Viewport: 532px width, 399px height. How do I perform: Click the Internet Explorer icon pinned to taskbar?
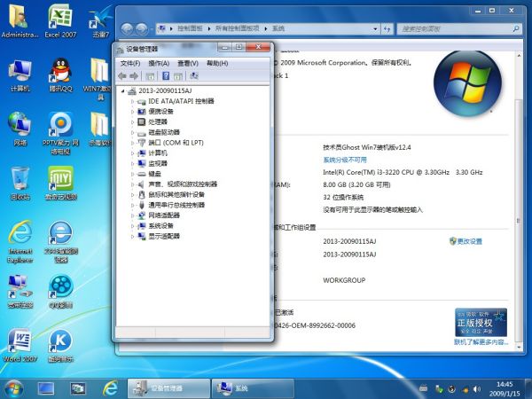click(x=110, y=388)
